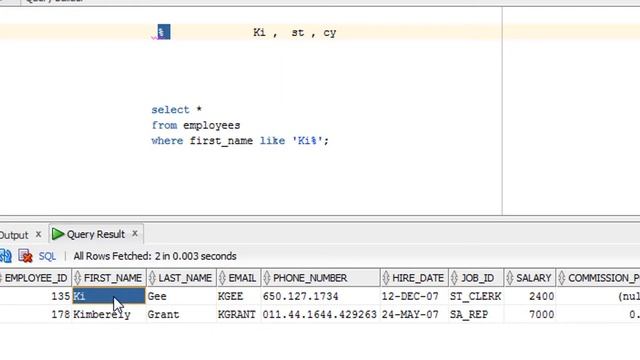Screen dimensions: 640x360
Task: Click 'employees' table name in the query
Action: coord(211,125)
